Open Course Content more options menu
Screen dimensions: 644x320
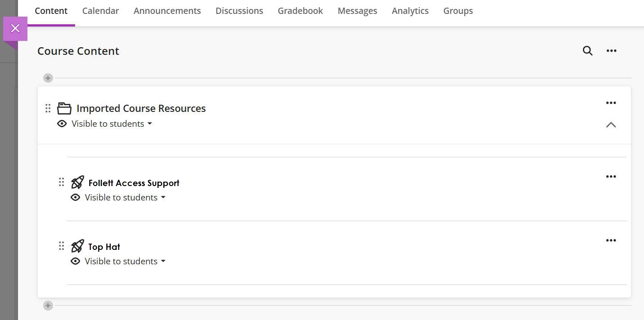coord(611,51)
